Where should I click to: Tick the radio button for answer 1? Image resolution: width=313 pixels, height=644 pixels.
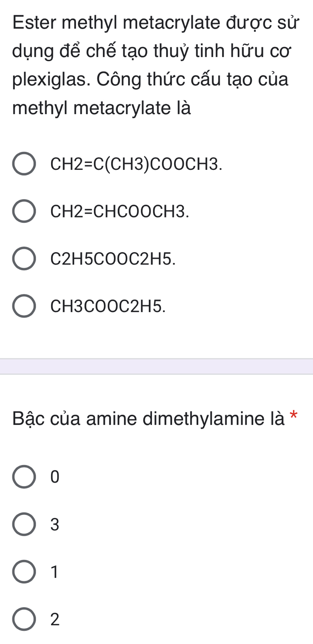(24, 571)
